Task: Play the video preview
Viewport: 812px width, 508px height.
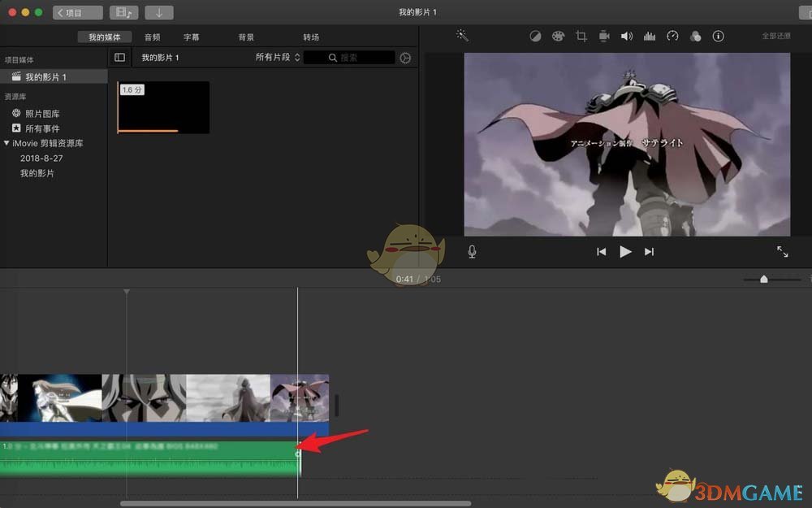Action: [625, 252]
